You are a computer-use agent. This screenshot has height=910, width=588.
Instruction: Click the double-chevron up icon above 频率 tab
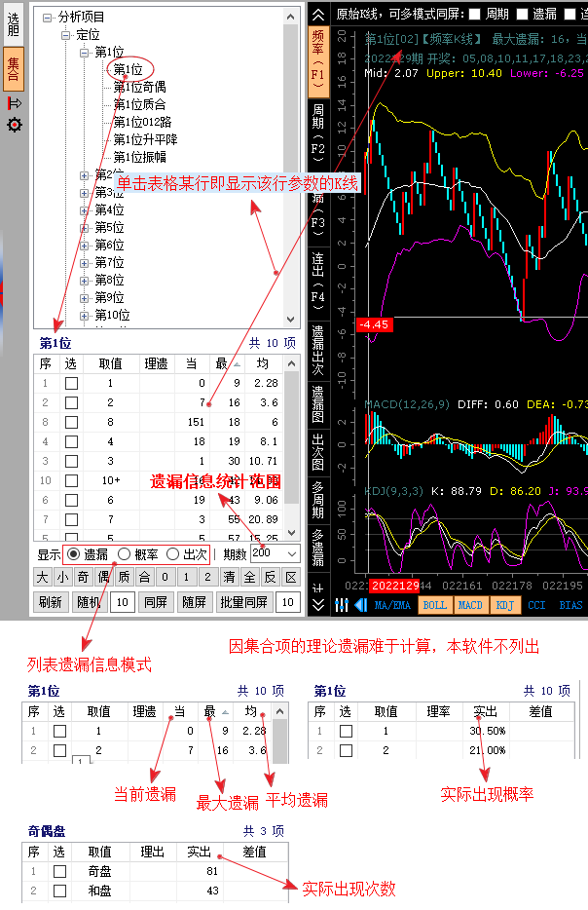pyautogui.click(x=317, y=15)
